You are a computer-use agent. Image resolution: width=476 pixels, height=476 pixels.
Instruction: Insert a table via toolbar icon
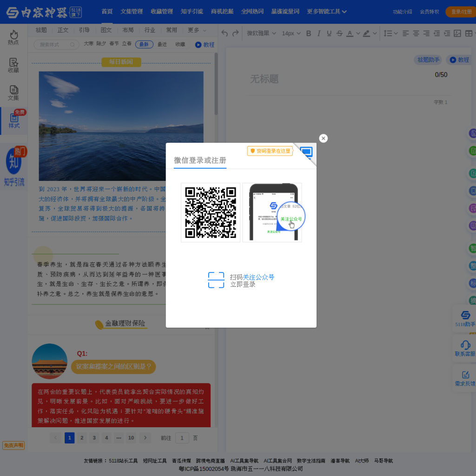point(469,33)
